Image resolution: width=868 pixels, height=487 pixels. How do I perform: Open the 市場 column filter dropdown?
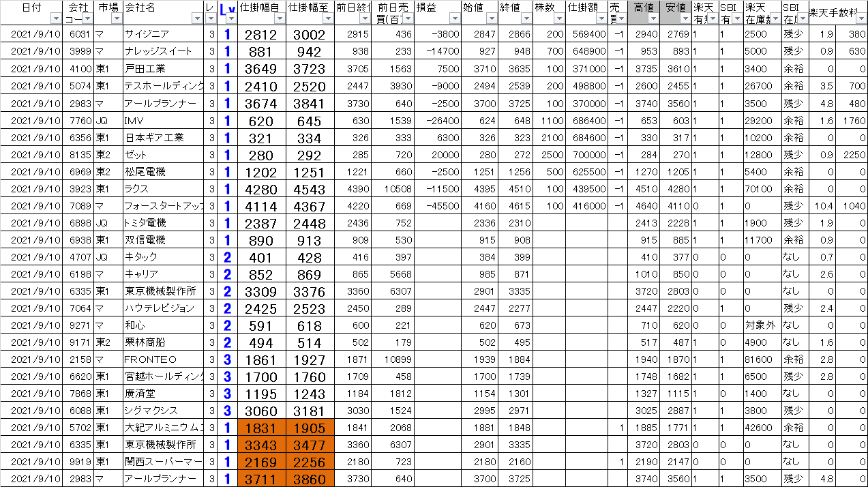tap(116, 20)
